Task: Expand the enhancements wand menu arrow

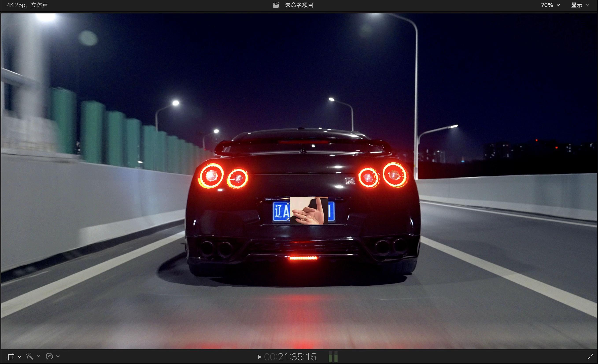Action: point(38,356)
